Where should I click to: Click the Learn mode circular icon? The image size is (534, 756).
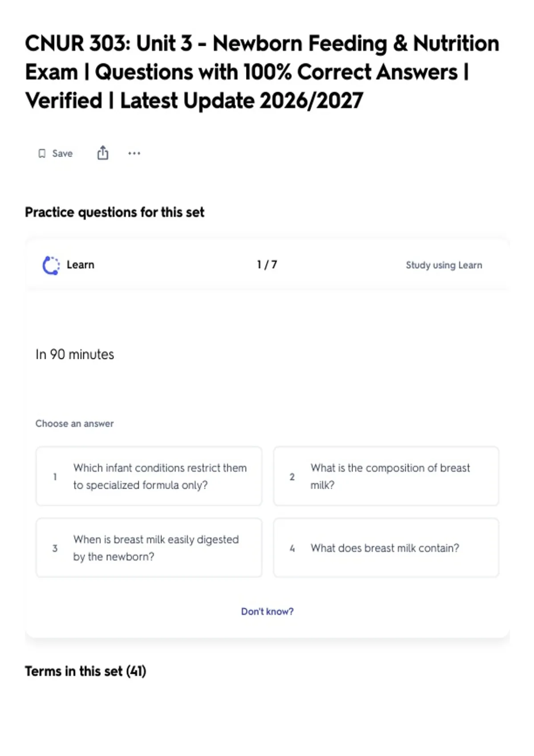tap(51, 265)
